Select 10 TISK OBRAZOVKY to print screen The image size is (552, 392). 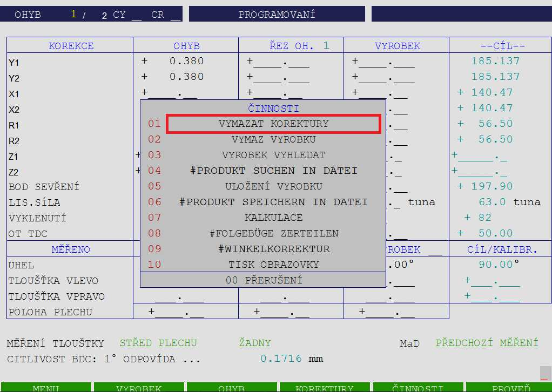coord(273,264)
